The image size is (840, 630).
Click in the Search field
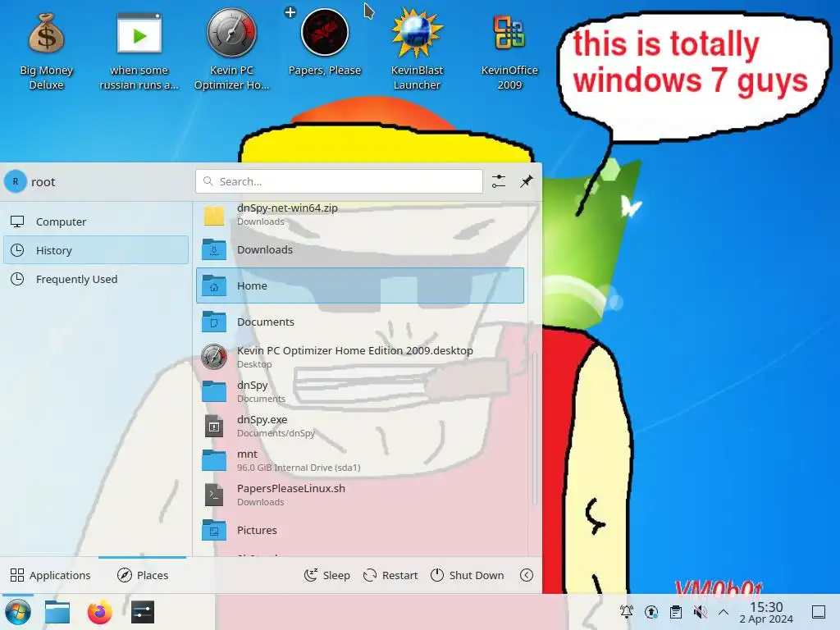point(339,181)
